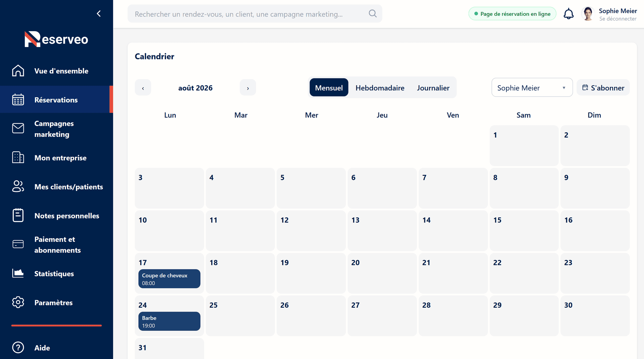The width and height of the screenshot is (644, 359).
Task: Open Paramètres menu item
Action: (x=56, y=302)
